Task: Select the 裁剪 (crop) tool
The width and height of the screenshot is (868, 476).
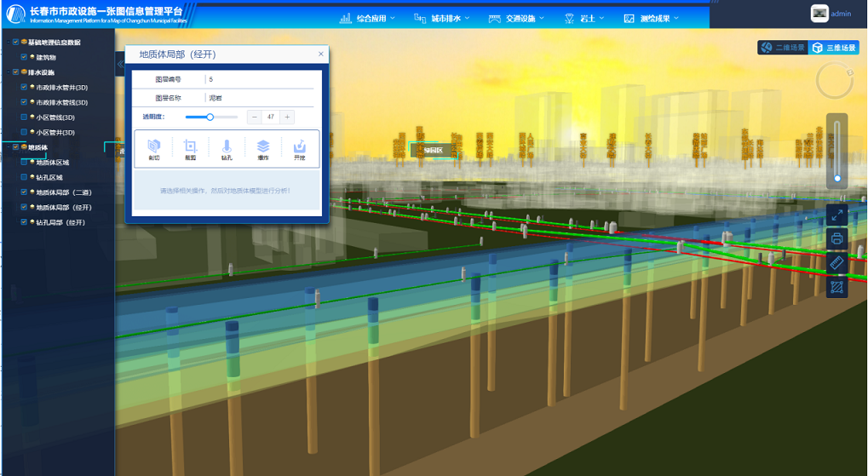Action: 191,149
